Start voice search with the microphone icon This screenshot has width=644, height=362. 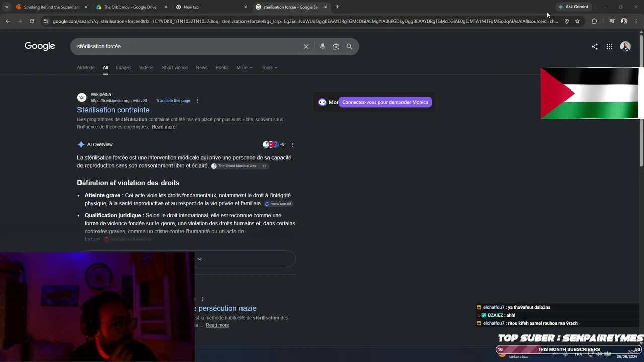pyautogui.click(x=323, y=46)
